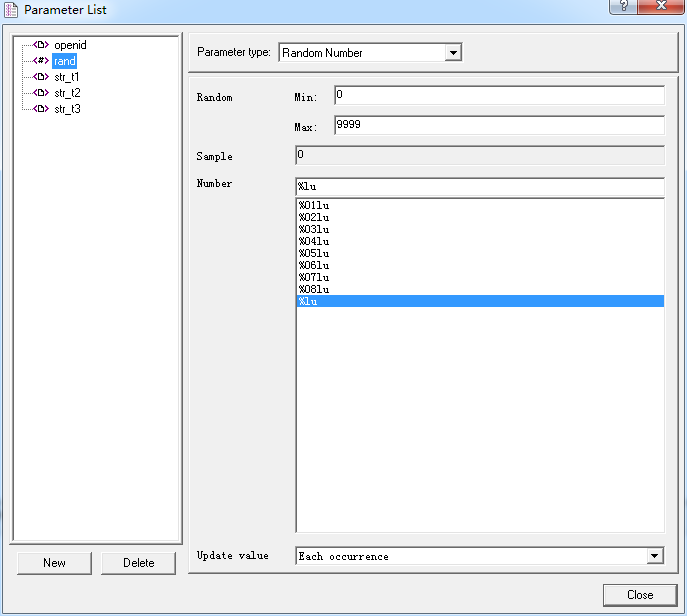Close the Parameter List window with X
Viewport: 687px width, 616px height.
coord(658,8)
